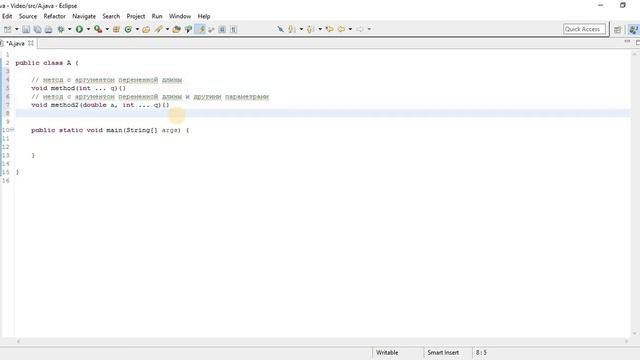Open the Search icon's dropdown arrow
640x360 pixels.
(167, 29)
